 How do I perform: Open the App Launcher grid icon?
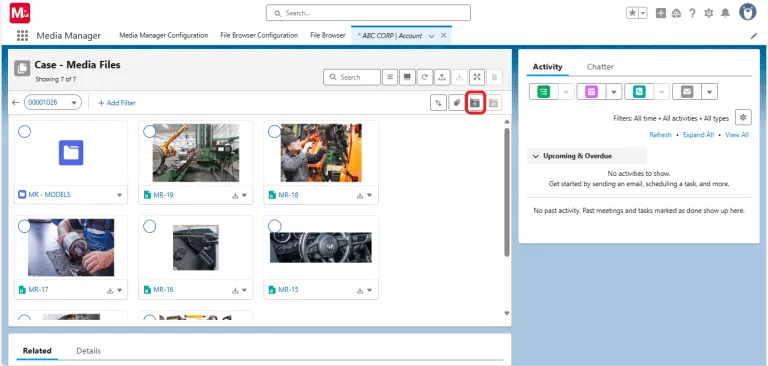[22, 35]
